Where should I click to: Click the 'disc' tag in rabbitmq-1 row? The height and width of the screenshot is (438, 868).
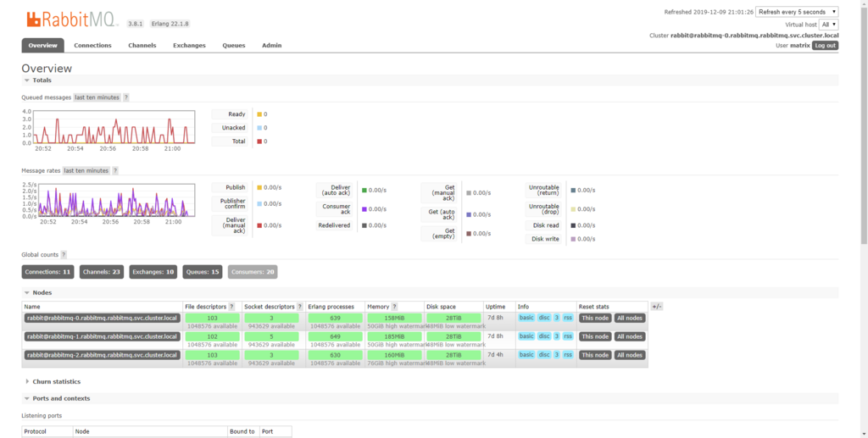point(544,336)
